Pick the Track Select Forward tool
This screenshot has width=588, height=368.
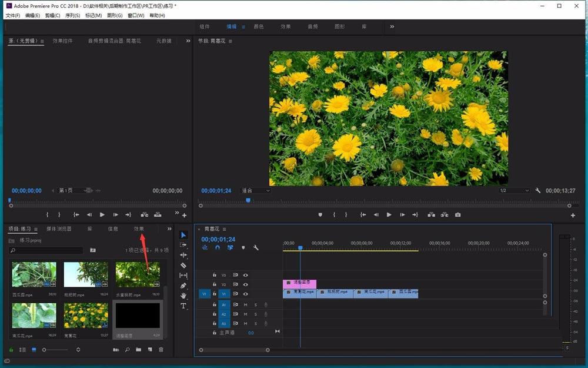[x=183, y=245]
